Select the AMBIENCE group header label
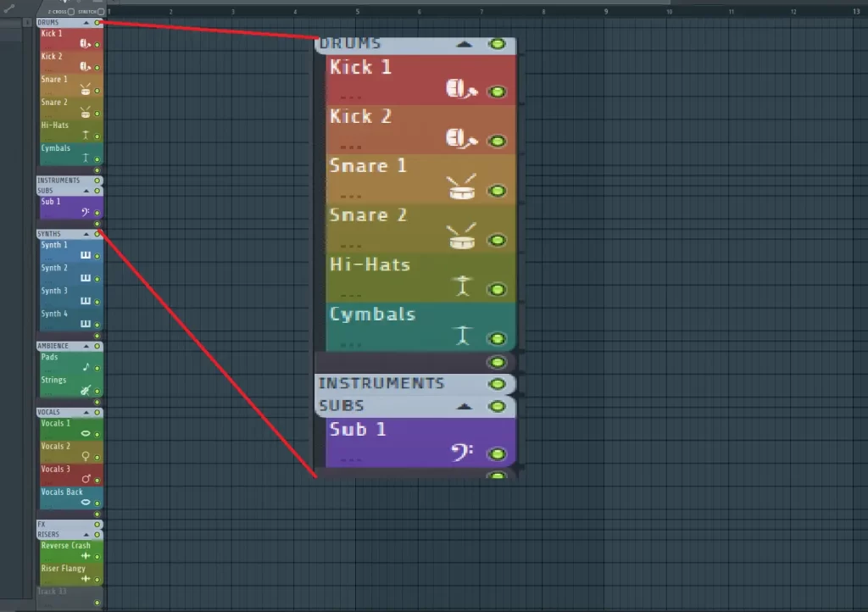 [53, 346]
